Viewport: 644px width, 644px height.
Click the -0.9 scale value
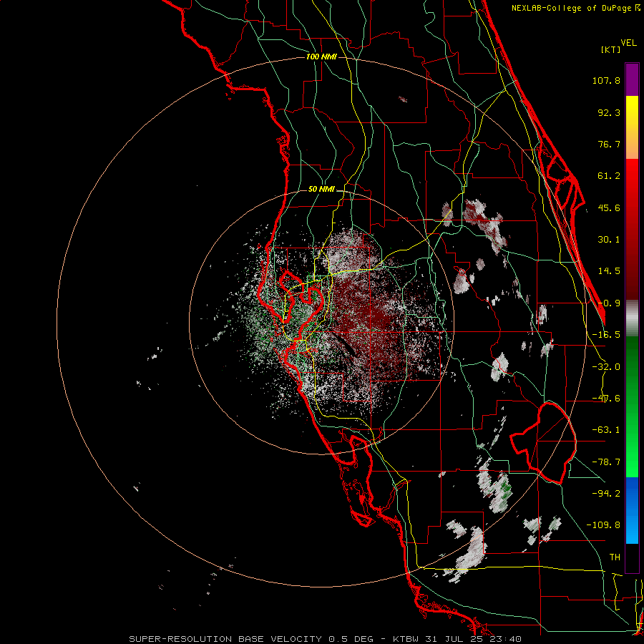point(609,303)
